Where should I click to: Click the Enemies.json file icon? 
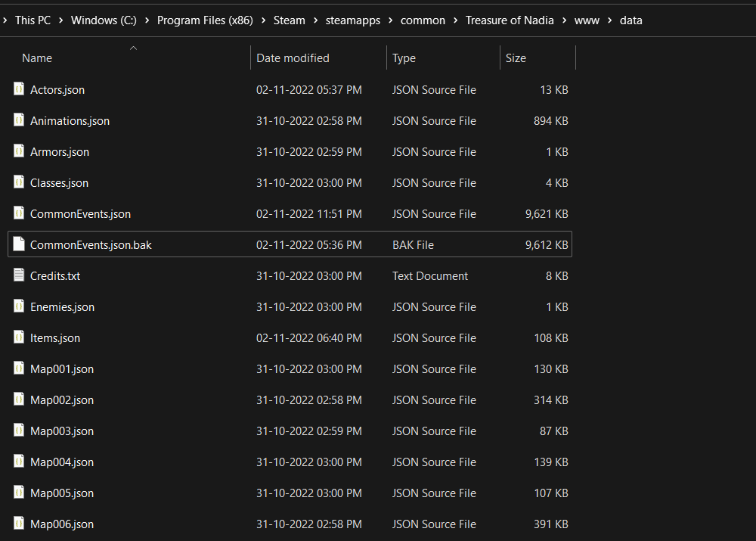(x=19, y=306)
